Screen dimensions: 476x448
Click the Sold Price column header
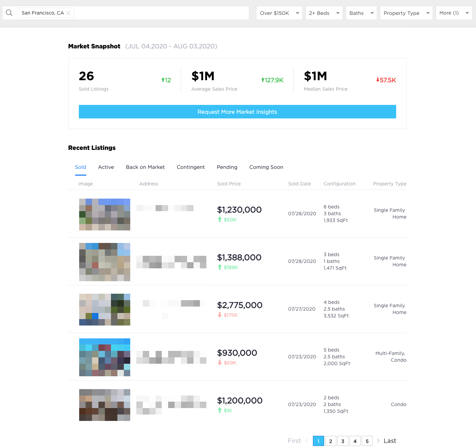(x=229, y=184)
